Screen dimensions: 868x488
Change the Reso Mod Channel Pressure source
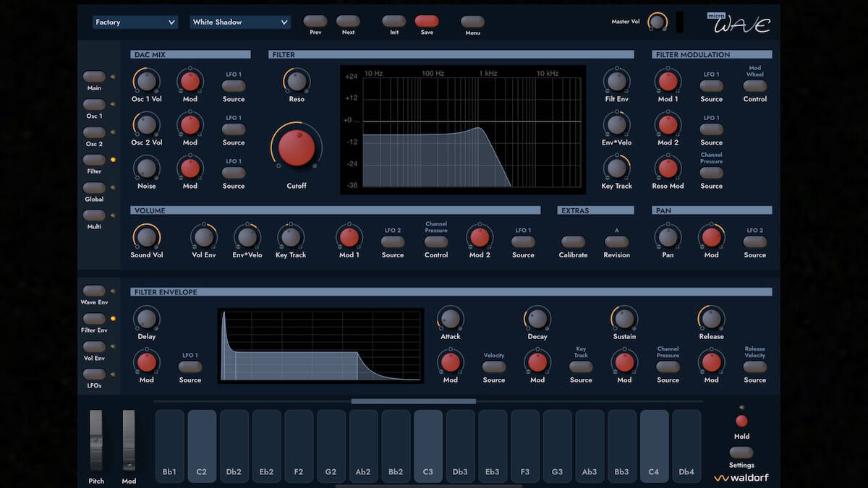[711, 173]
